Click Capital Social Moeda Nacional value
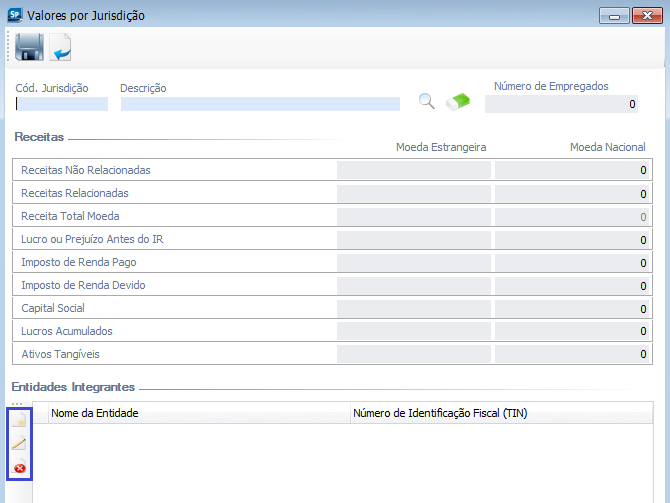Viewport: 670px width, 503px height. click(572, 309)
